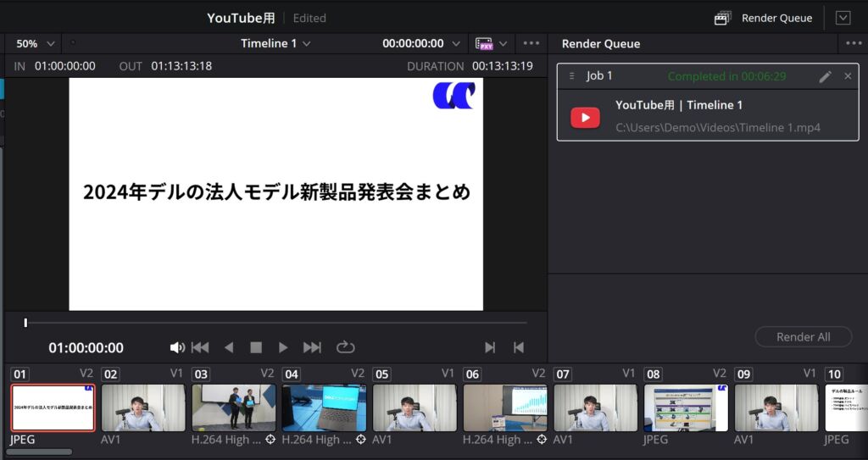Click Job 1 drag handle icon
868x460 pixels.
572,76
